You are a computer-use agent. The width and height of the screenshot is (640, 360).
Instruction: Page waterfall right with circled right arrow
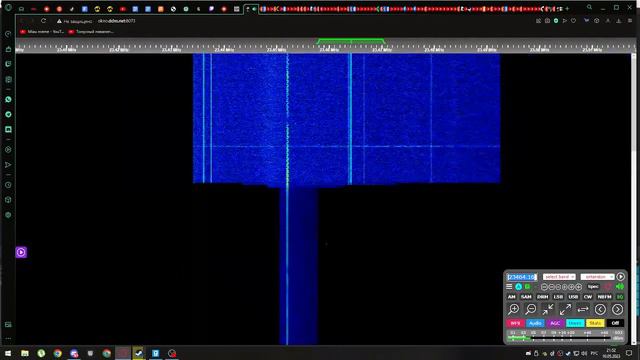(x=617, y=309)
